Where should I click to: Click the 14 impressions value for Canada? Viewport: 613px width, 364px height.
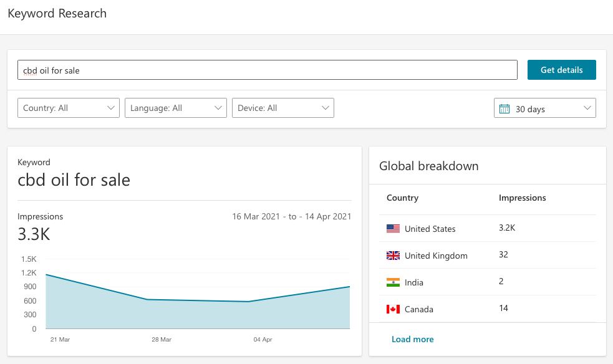point(503,308)
